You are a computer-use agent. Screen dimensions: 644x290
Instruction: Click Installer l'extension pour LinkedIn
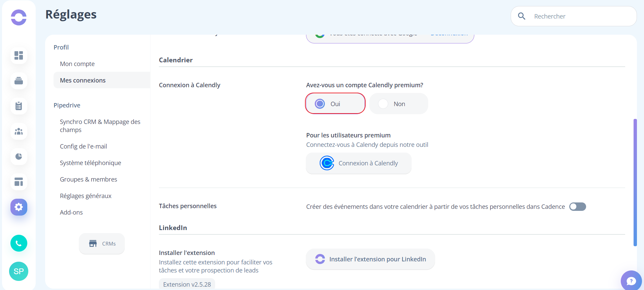(370, 259)
